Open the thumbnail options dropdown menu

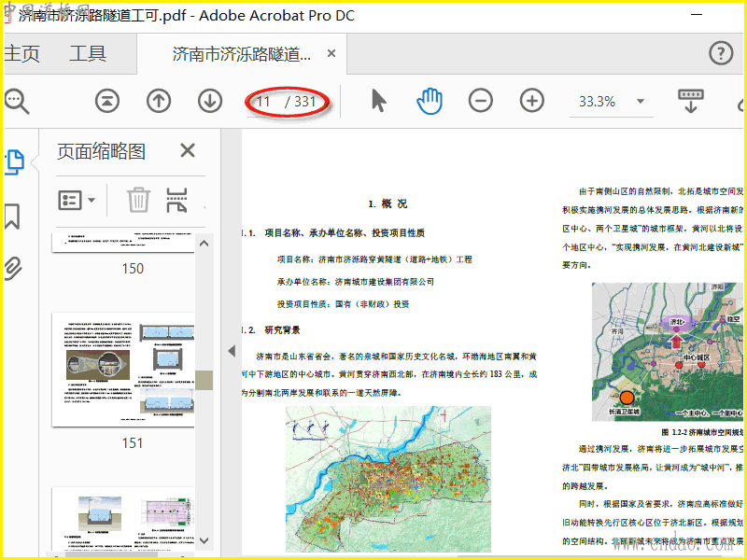pos(77,200)
